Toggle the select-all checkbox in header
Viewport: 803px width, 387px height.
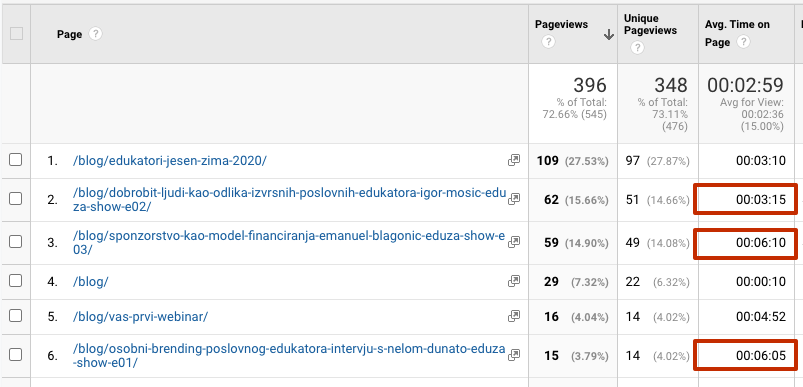[16, 34]
